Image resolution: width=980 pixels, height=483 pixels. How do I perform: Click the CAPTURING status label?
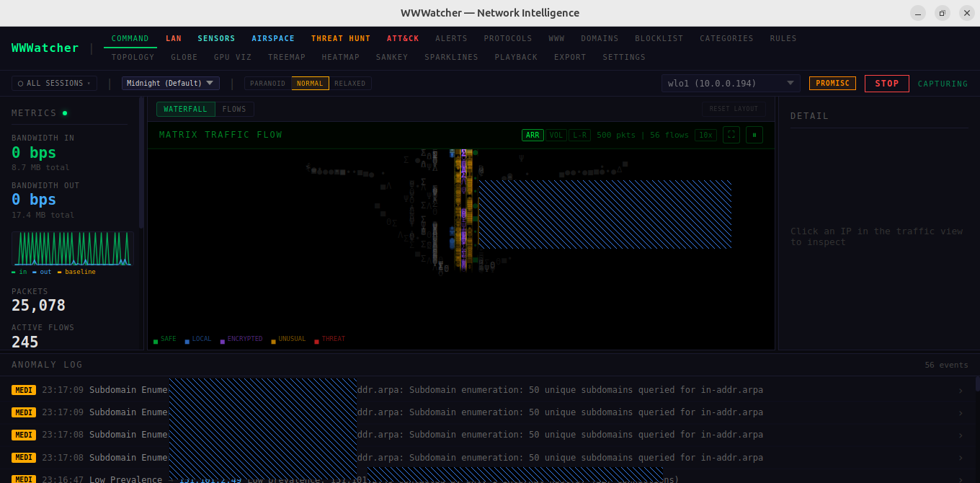tap(943, 84)
